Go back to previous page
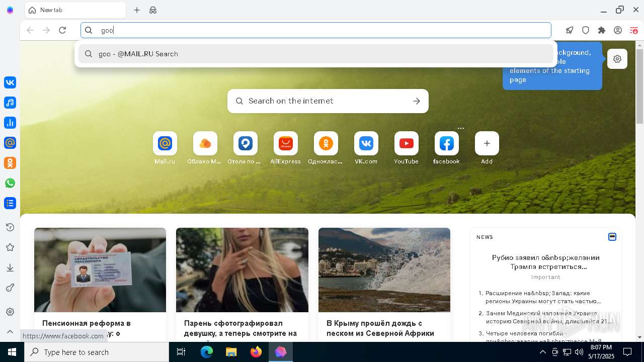The width and height of the screenshot is (644, 362). (30, 30)
